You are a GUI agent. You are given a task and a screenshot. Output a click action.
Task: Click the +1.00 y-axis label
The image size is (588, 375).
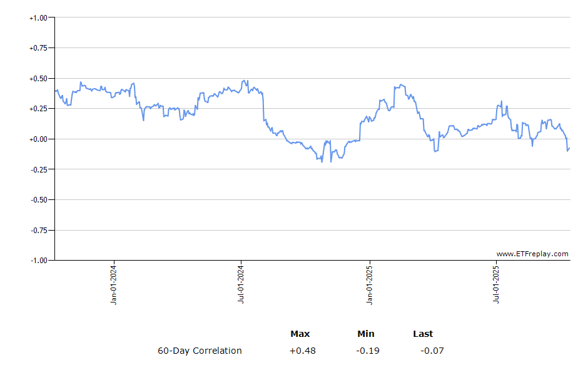[38, 17]
